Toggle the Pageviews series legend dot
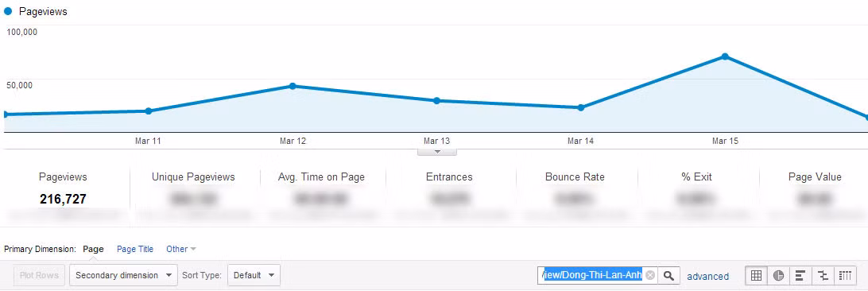Viewport: 868px width, 291px height. 8,11
